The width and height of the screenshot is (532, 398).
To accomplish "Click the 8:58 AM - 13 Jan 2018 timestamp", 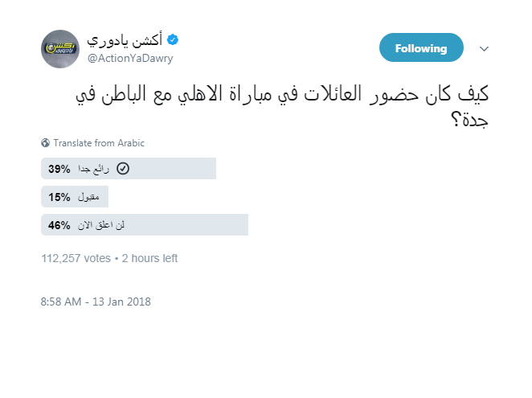I will pyautogui.click(x=96, y=302).
